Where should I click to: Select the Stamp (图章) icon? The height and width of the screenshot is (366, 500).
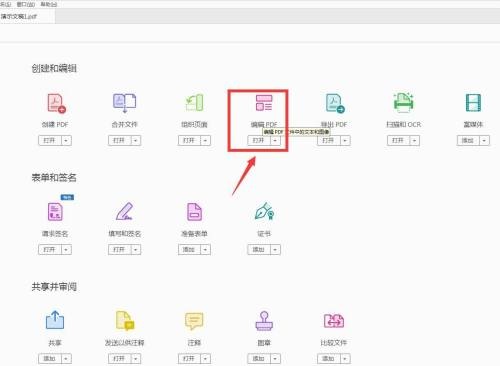(x=264, y=321)
